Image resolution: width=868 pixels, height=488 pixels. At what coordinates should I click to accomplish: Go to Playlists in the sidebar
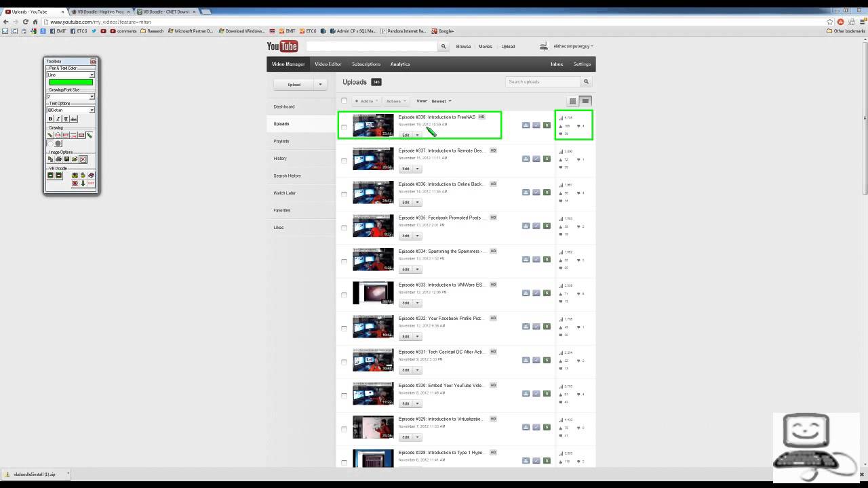tap(281, 141)
